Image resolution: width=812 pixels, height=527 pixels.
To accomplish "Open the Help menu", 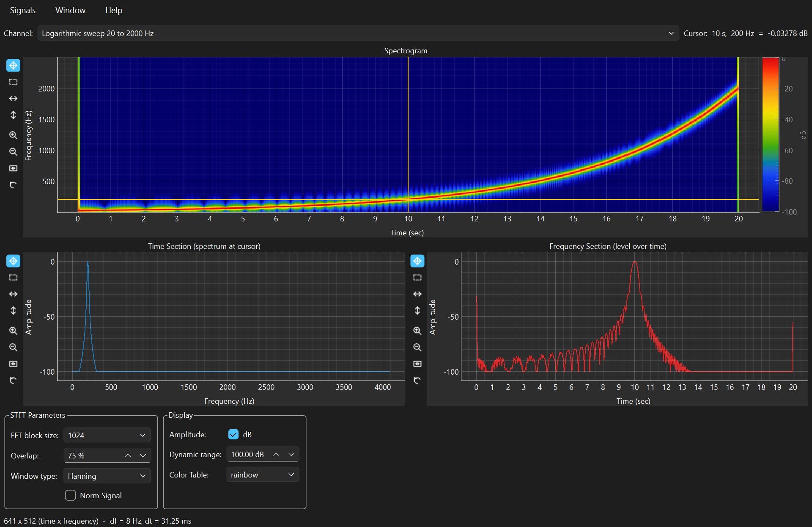I will 114,10.
